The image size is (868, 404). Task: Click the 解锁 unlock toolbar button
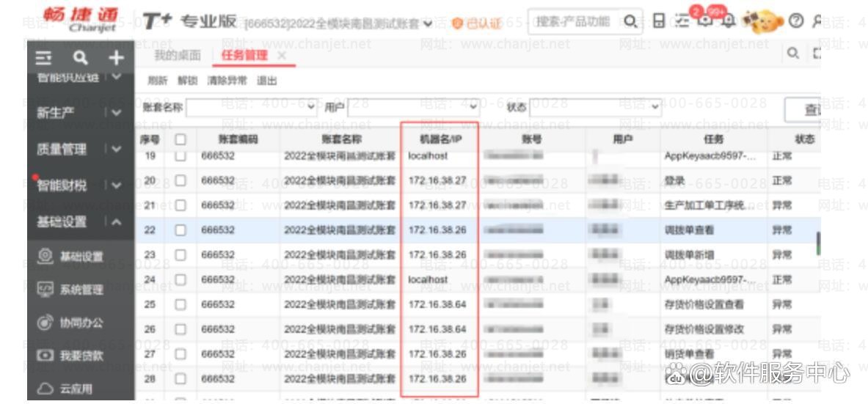(x=187, y=81)
